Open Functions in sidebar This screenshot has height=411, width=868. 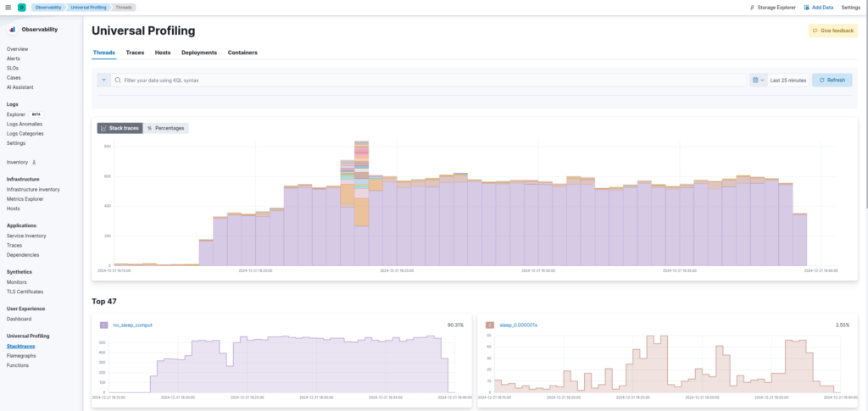[x=18, y=365]
